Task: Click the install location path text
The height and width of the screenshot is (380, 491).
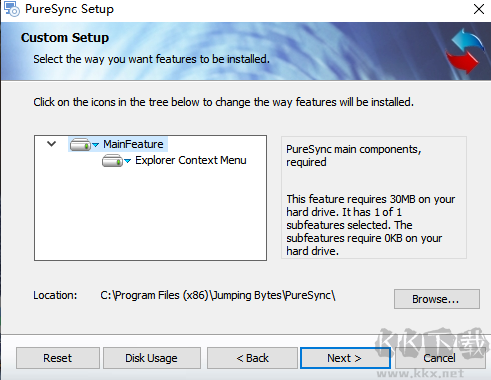Action: click(218, 295)
